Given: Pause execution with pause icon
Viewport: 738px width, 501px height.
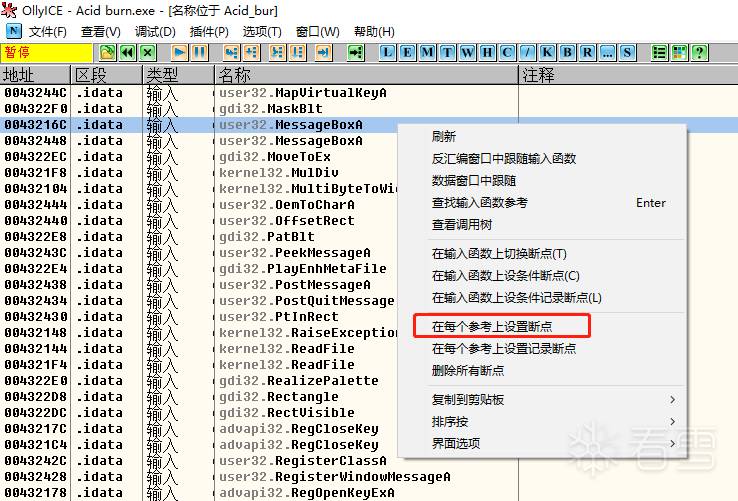Looking at the screenshot, I should click(x=200, y=52).
